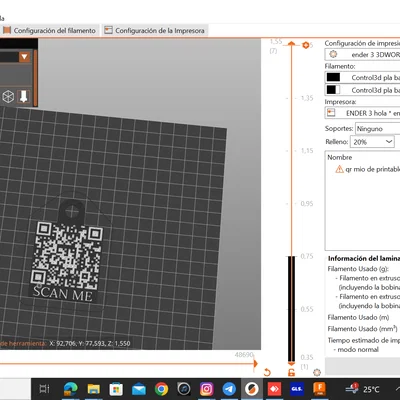Screen dimensions: 400x400
Task: Click the Filamento Usado (g) label
Action: pos(358,269)
